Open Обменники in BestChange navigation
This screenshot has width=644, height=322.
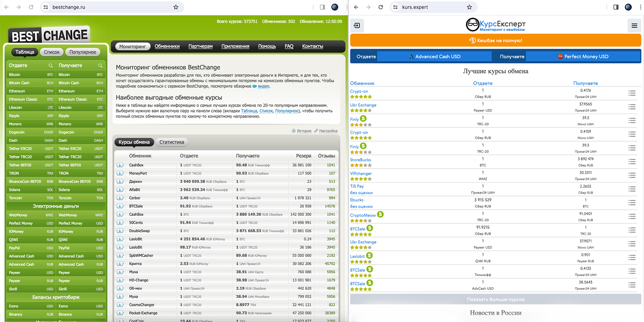click(x=167, y=46)
